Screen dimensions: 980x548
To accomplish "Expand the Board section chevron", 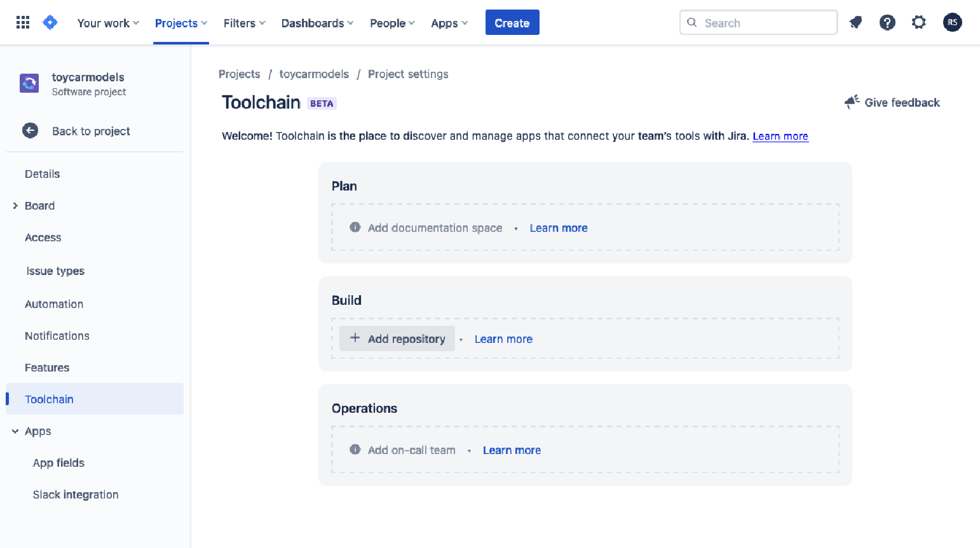I will pyautogui.click(x=15, y=206).
